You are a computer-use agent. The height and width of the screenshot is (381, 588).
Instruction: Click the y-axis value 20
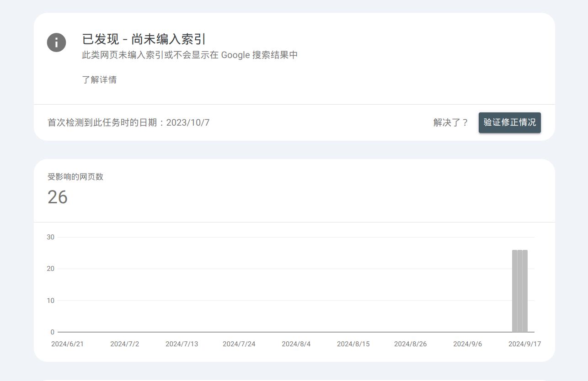tap(50, 269)
